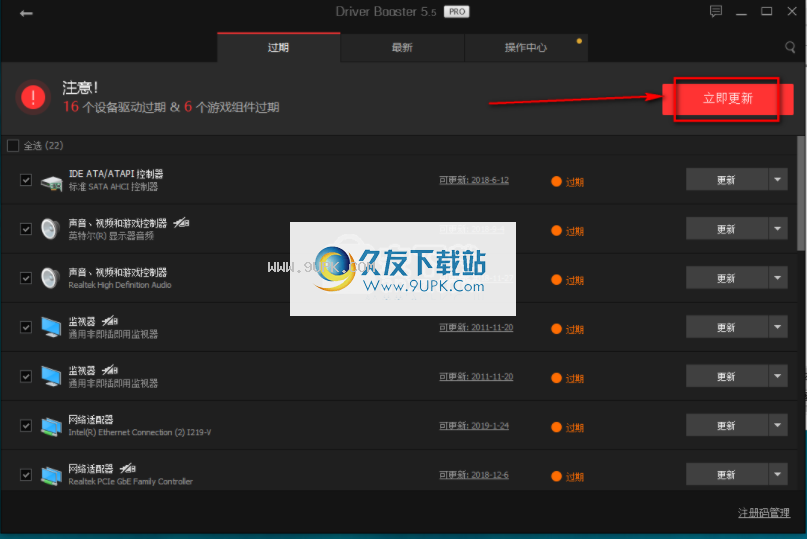Viewport: 807px width, 539px height.
Task: Click 过期 status text for Realtek PCIe GbE controller
Action: 575,477
